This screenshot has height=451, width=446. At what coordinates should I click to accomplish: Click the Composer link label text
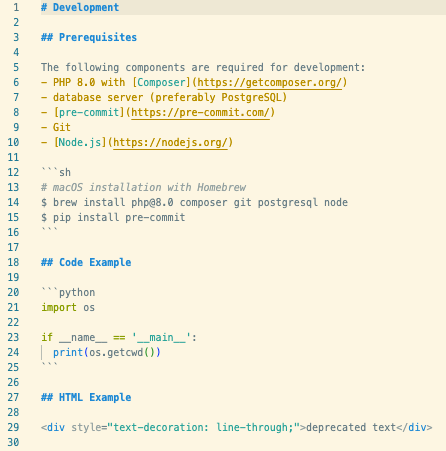tap(161, 82)
